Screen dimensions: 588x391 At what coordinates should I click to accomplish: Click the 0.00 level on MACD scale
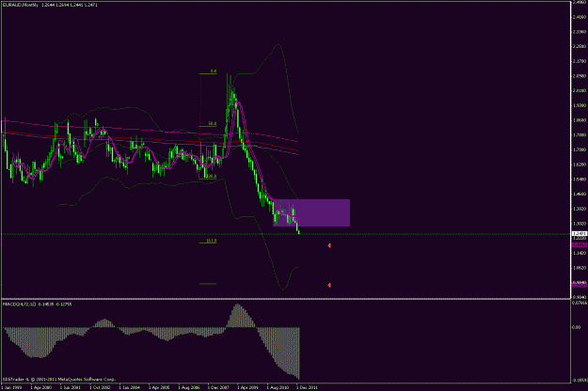click(577, 327)
